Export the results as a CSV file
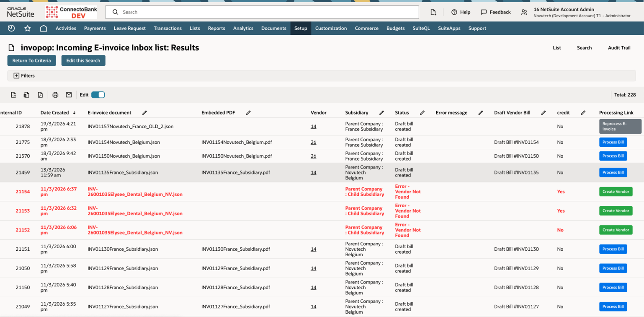This screenshot has width=644, height=317. click(x=13, y=95)
